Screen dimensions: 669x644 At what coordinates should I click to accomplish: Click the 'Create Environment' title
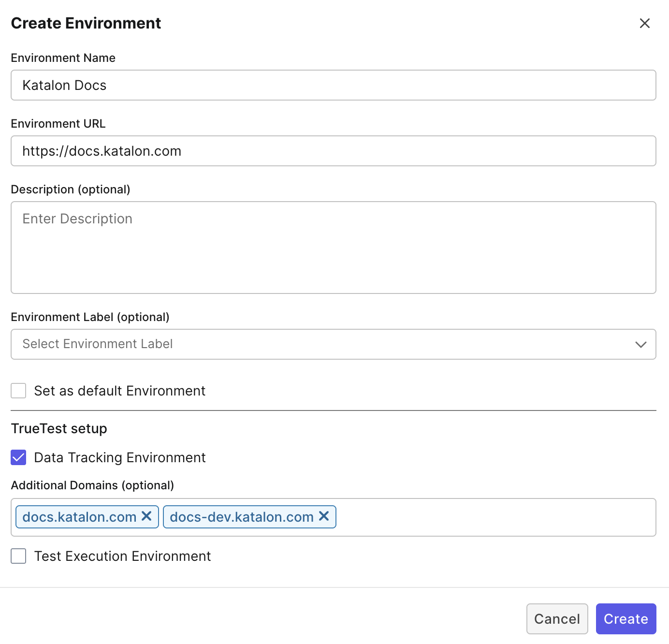(86, 23)
